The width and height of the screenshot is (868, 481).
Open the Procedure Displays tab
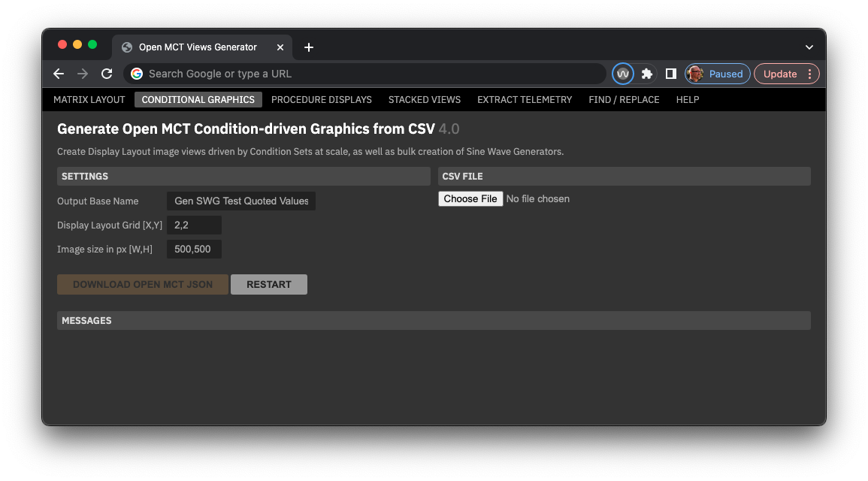tap(322, 100)
